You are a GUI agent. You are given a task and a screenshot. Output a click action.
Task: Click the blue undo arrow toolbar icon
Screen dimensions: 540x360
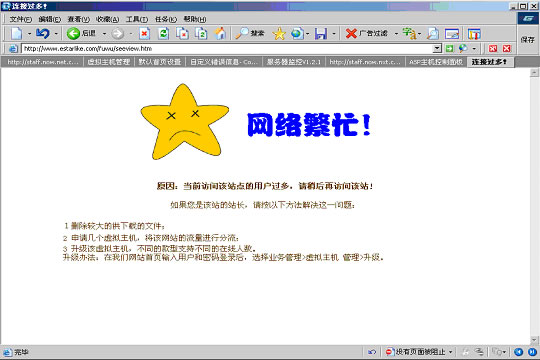[x=43, y=33]
